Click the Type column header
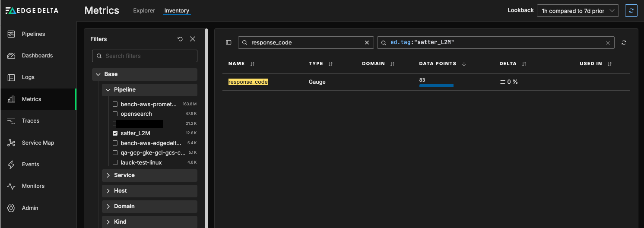This screenshot has width=644, height=228. coord(316,63)
